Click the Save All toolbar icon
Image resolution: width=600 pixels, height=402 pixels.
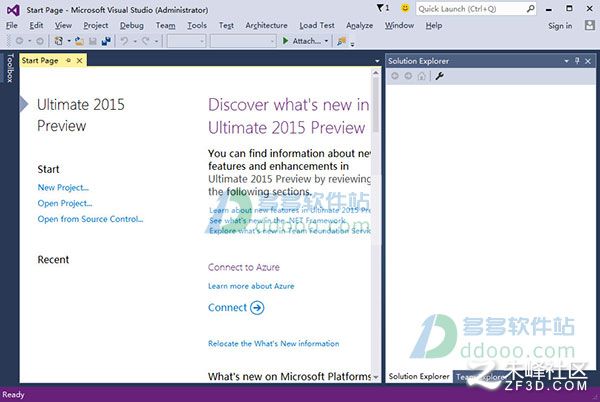tap(106, 41)
